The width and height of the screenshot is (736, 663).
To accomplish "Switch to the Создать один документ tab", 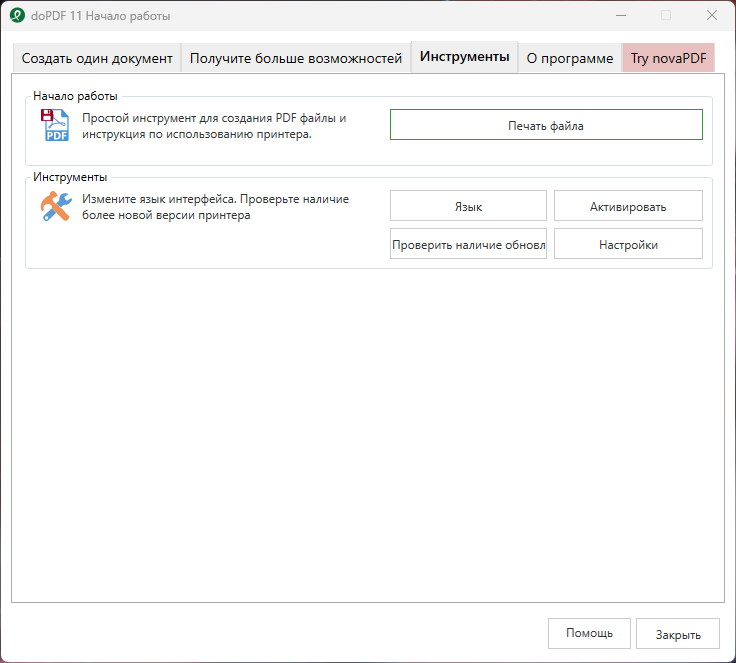I will click(x=97, y=58).
